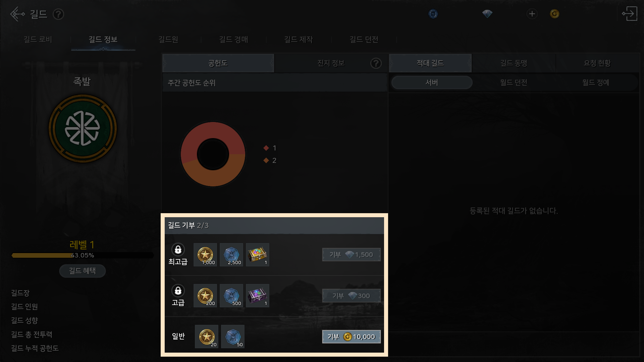
Task: Switch to the 길드 동맹 tab
Action: click(514, 63)
